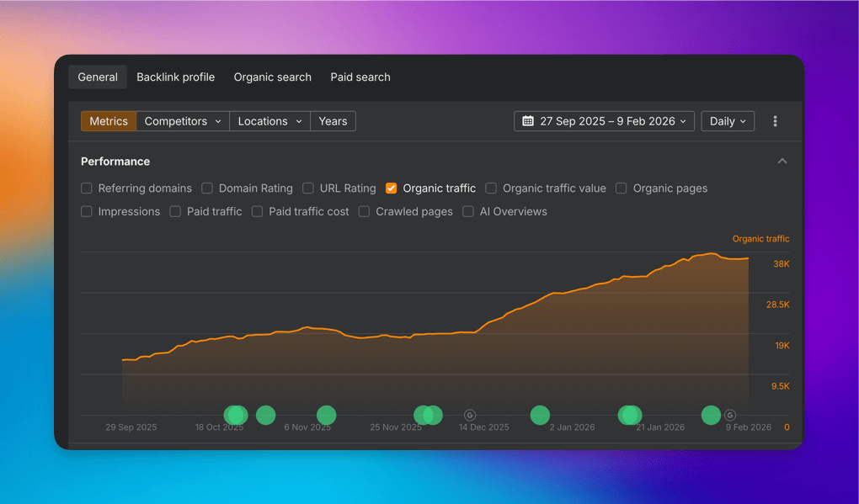Image resolution: width=859 pixels, height=504 pixels.
Task: Open the Locations dropdown
Action: coord(269,121)
